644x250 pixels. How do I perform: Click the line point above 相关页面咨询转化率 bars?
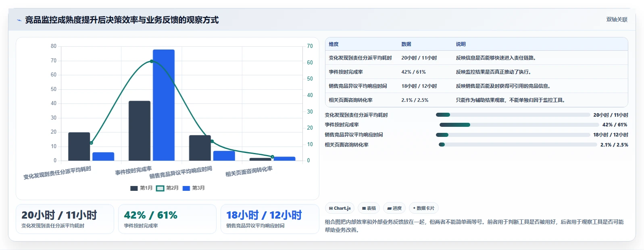tap(273, 157)
